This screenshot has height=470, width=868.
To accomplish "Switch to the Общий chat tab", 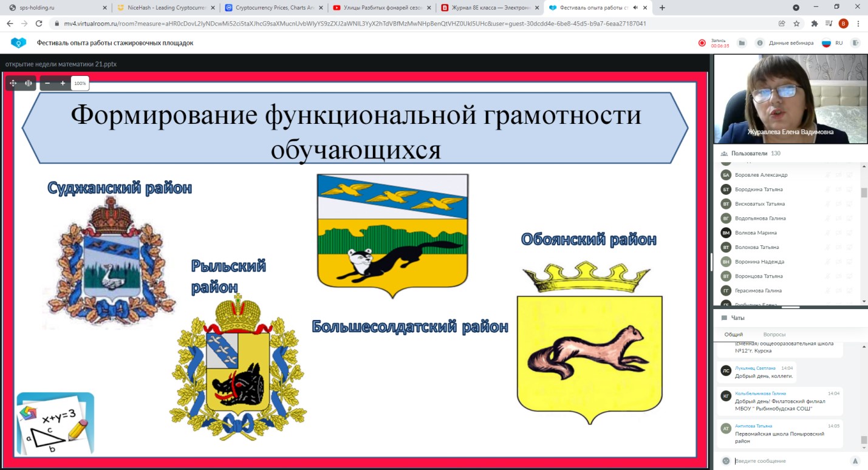I will click(x=734, y=334).
